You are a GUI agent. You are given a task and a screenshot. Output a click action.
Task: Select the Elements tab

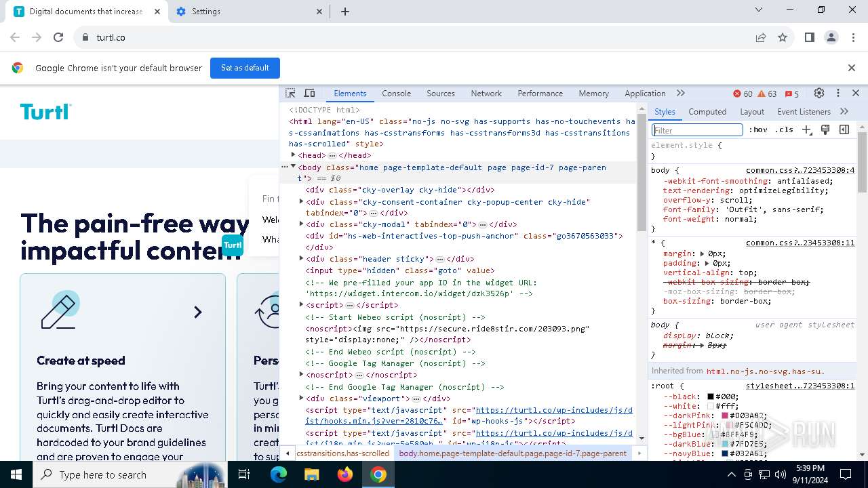tap(350, 94)
